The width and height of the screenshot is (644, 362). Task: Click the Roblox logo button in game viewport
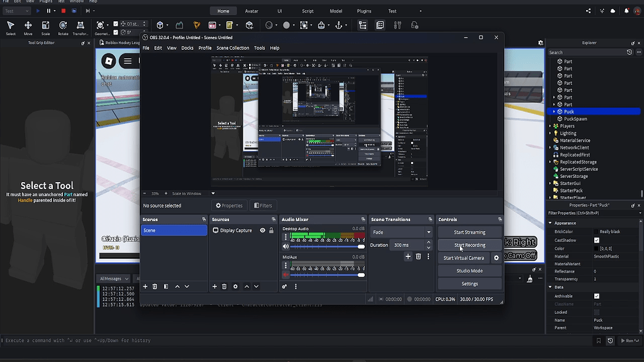pyautogui.click(x=109, y=61)
